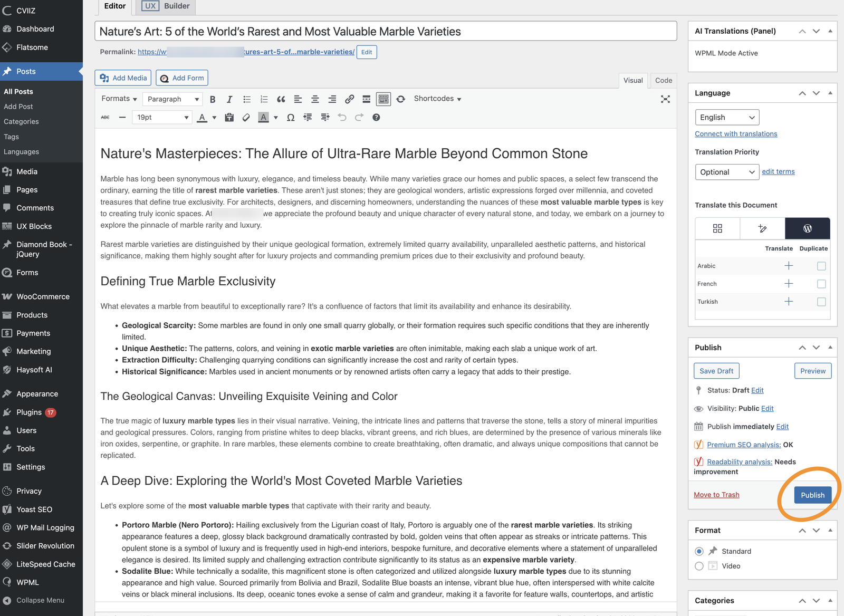Image resolution: width=844 pixels, height=616 pixels.
Task: Apply italic formatting
Action: click(x=229, y=99)
